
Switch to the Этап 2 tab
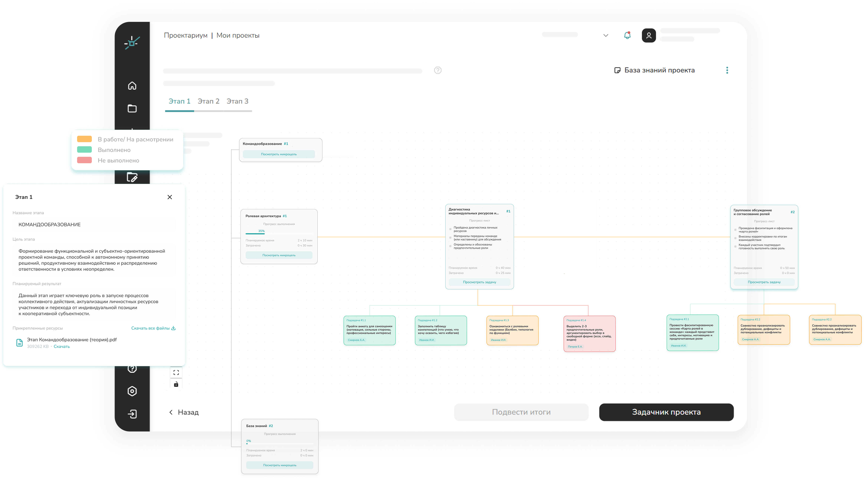click(208, 101)
